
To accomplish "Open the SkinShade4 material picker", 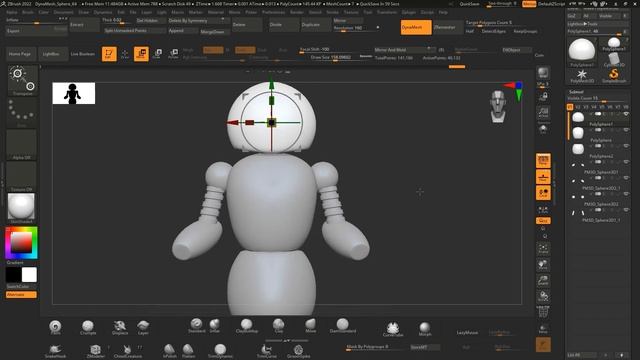I will (21, 208).
